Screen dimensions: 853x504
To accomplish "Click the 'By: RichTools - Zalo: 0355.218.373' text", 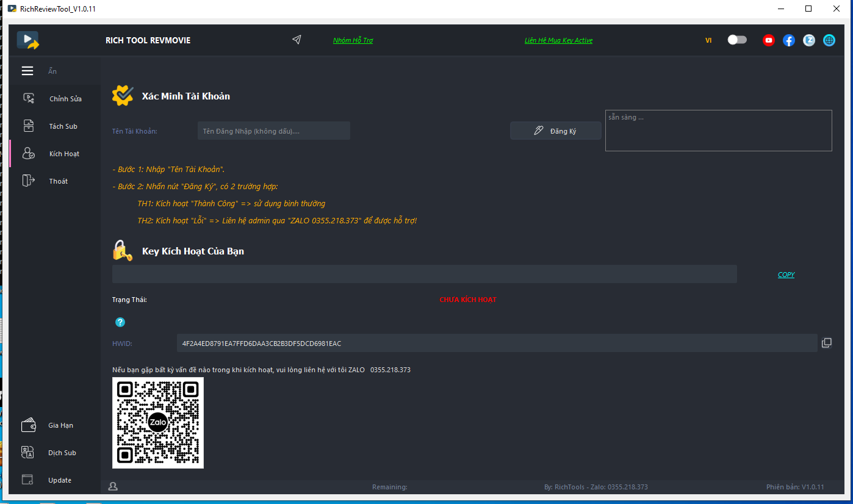I will (596, 487).
